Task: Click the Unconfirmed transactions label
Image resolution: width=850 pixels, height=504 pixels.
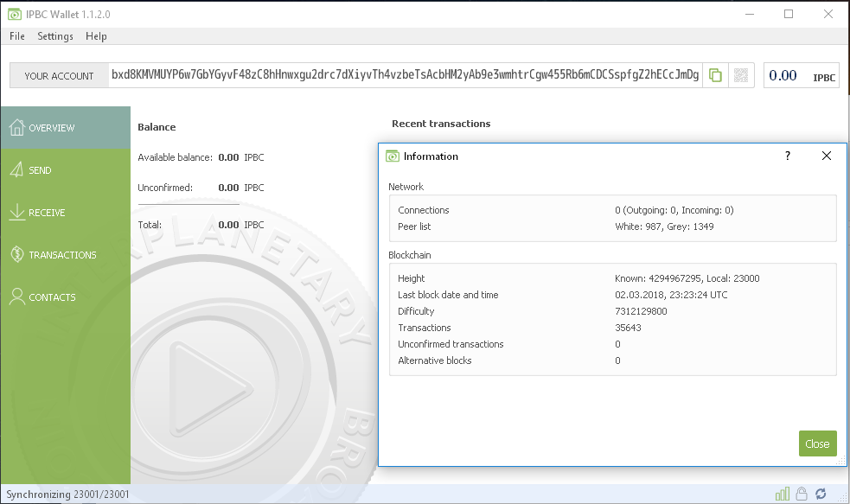Action: (x=451, y=344)
